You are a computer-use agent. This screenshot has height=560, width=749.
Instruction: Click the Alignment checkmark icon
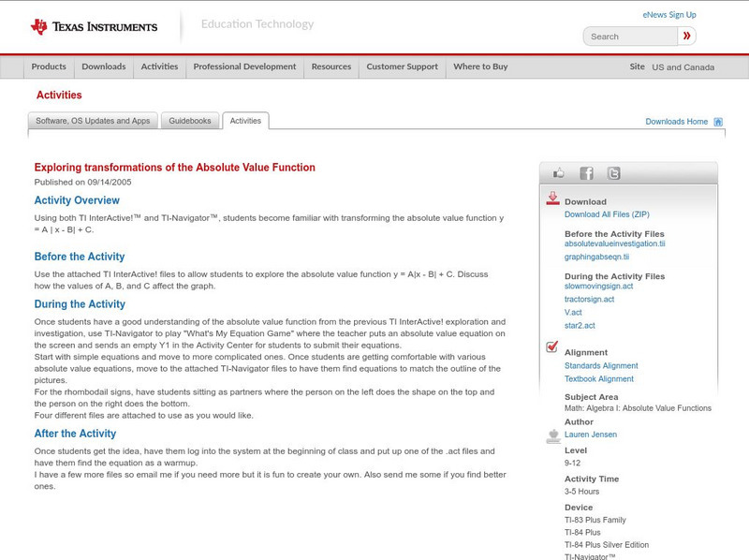552,346
